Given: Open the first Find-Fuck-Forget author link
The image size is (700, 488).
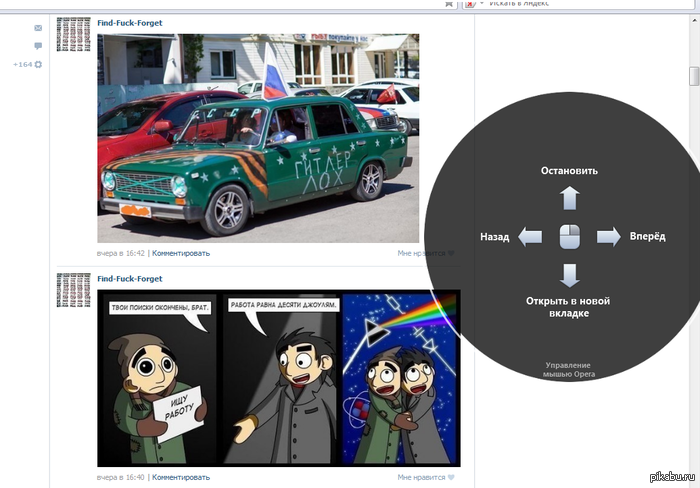Looking at the screenshot, I should pos(129,22).
